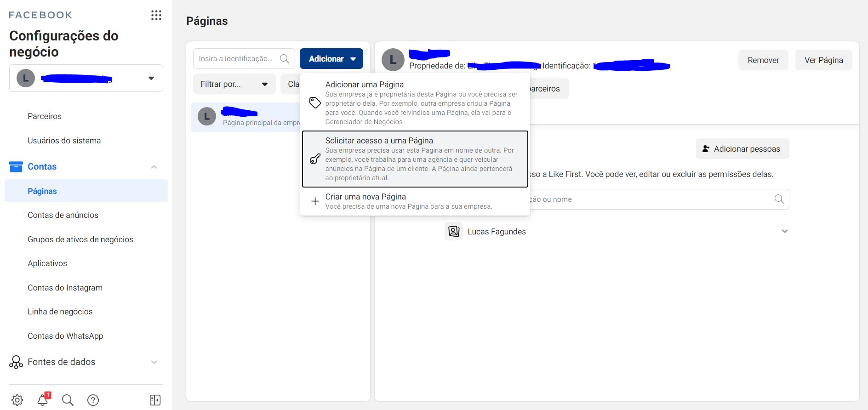Open Usuários do sistema in sidebar
868x410 pixels.
(64, 141)
